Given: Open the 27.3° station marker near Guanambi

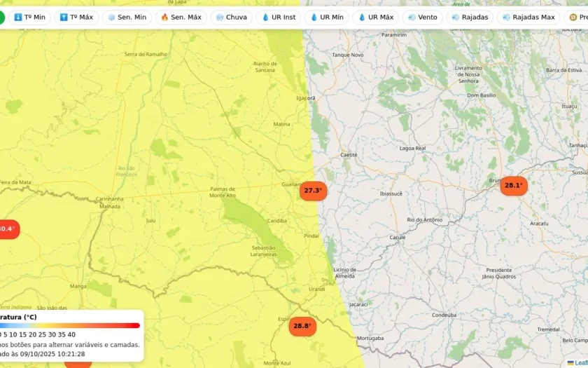Looking at the screenshot, I should [x=313, y=191].
